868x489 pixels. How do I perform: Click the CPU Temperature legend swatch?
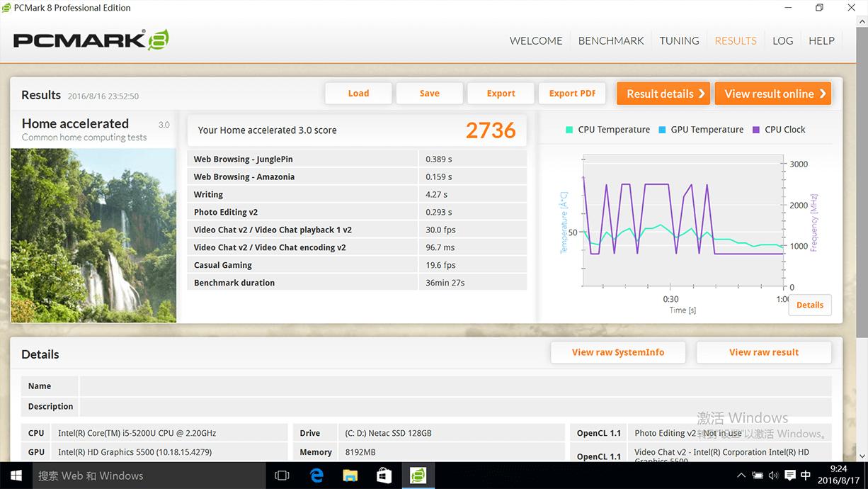click(569, 130)
